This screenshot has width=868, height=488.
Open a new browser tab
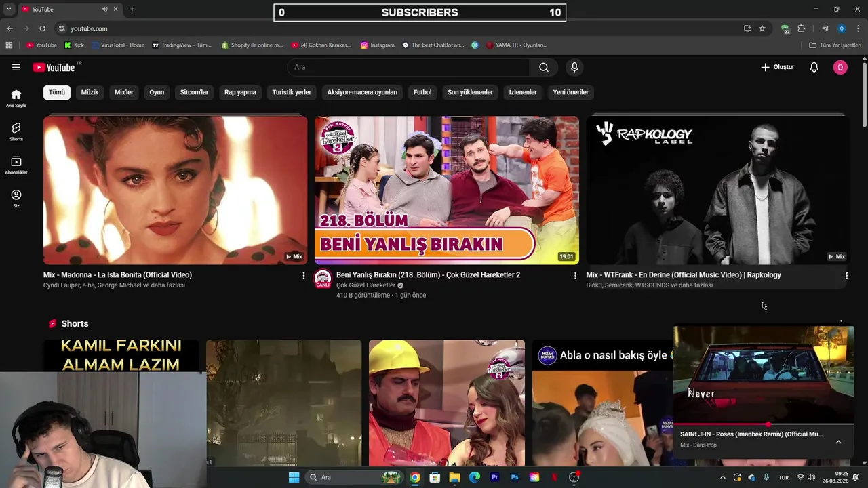(132, 9)
